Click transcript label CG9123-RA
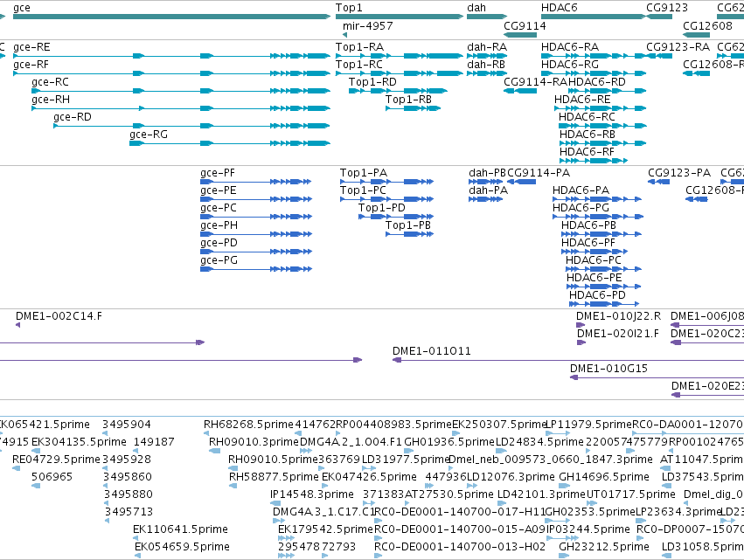Screen dimensions: 744x560 678,47
